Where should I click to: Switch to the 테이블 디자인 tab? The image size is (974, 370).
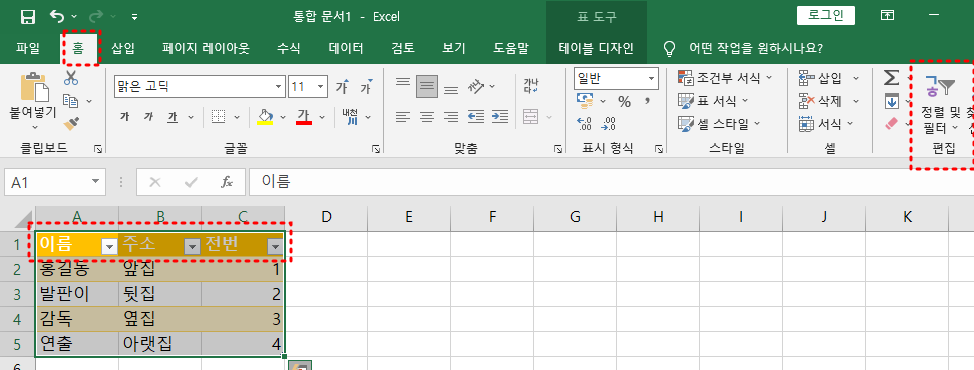click(596, 48)
